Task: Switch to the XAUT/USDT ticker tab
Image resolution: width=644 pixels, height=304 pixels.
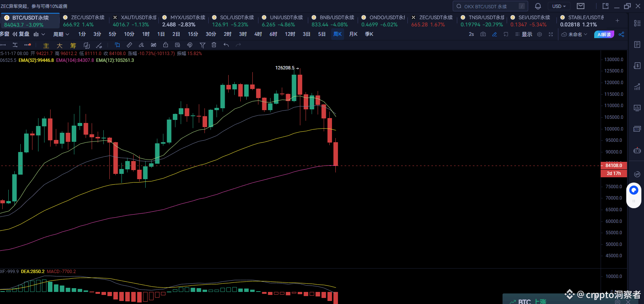Action: [x=134, y=21]
